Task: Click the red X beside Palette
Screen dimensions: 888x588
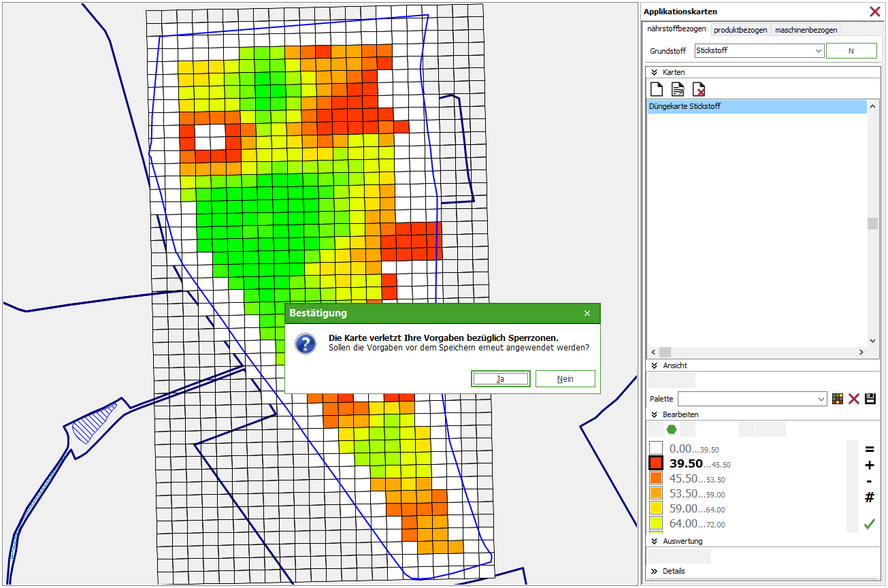Action: pos(854,399)
